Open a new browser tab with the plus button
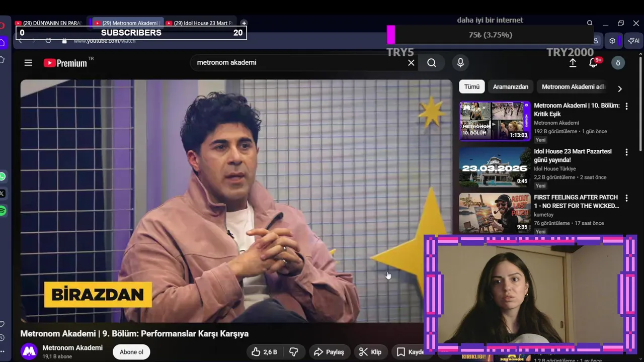 (x=244, y=23)
